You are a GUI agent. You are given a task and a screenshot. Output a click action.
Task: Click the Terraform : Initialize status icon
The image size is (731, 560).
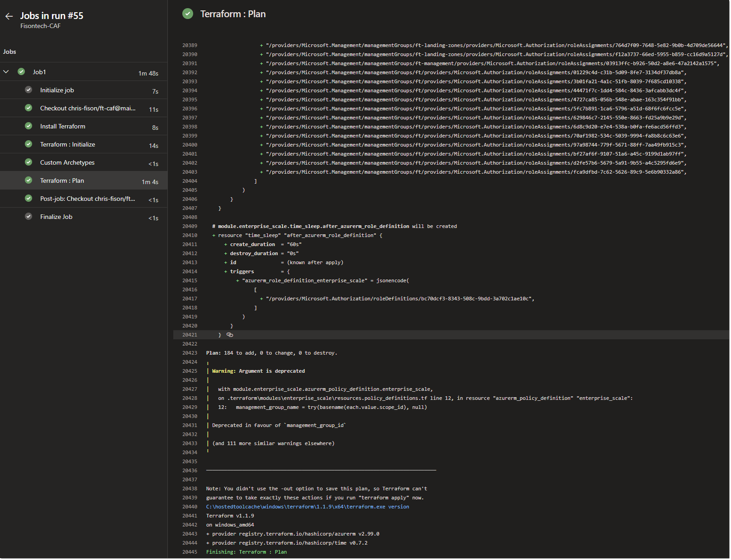(x=28, y=144)
